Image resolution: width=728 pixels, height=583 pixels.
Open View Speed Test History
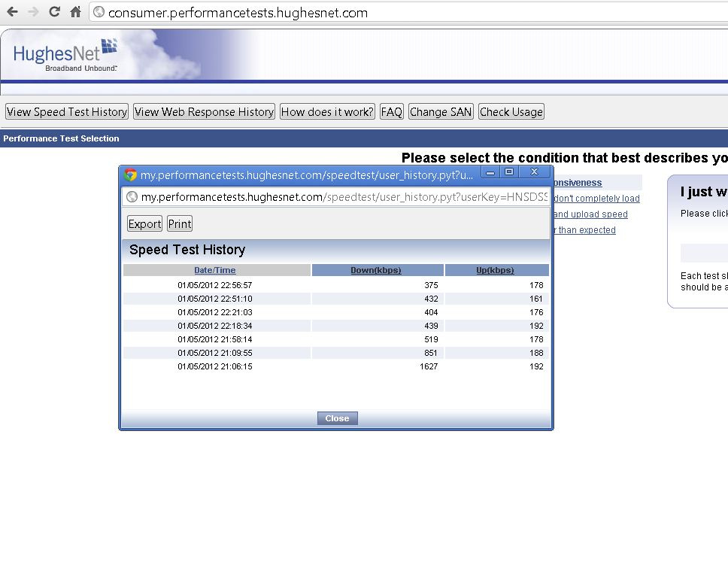pos(67,111)
